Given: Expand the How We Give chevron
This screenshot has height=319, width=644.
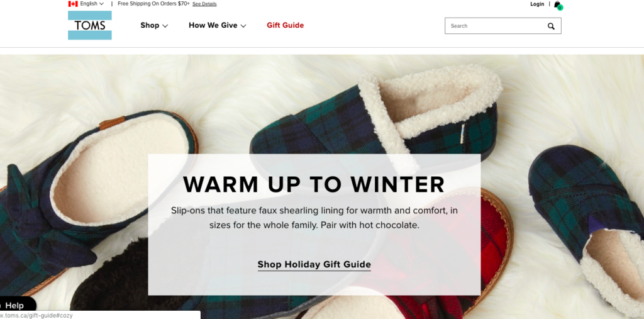Looking at the screenshot, I should point(243,26).
